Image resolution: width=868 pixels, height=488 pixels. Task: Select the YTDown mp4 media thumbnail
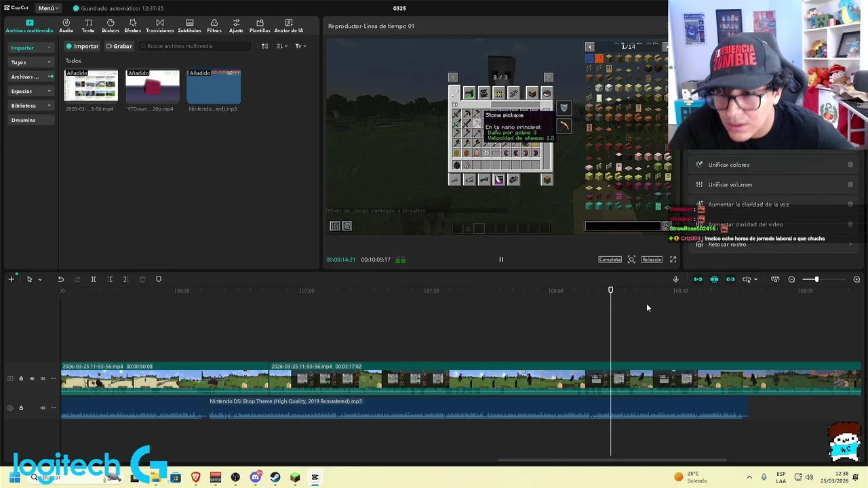point(152,85)
